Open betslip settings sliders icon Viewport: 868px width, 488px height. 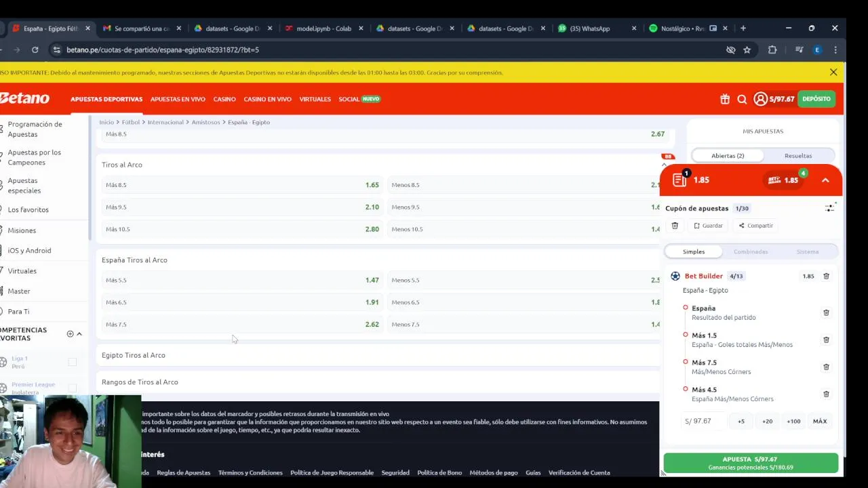pos(829,208)
